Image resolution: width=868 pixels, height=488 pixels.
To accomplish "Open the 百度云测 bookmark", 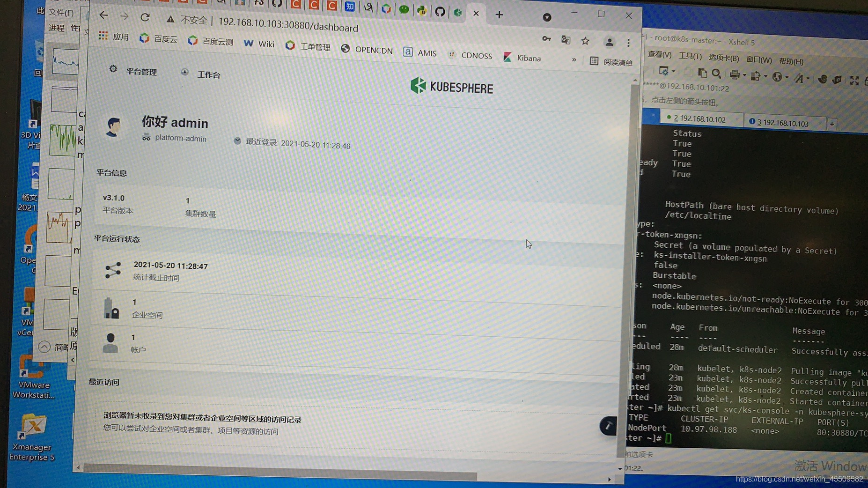I will [211, 41].
